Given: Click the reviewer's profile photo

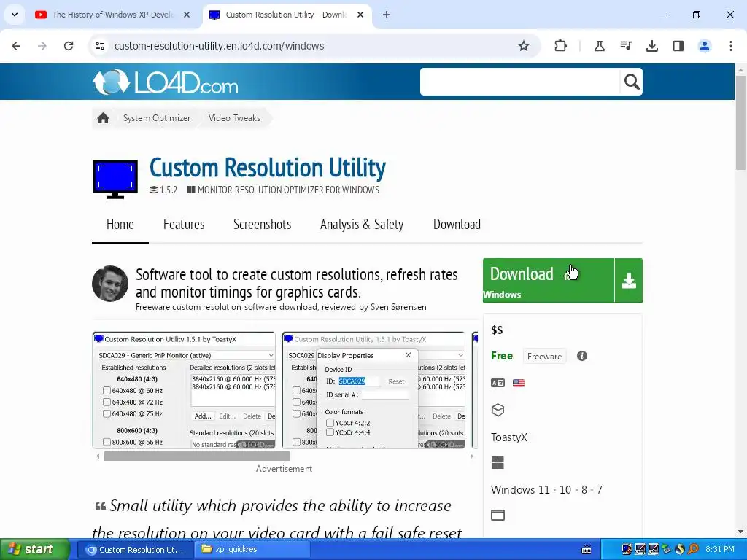Looking at the screenshot, I should click(110, 284).
